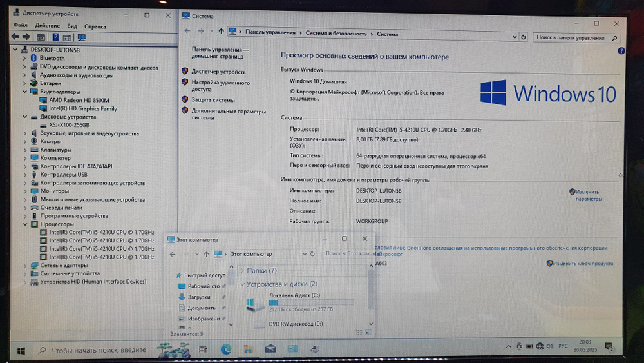Collapse the Дисковые устройства category
644x363 pixels.
click(24, 117)
